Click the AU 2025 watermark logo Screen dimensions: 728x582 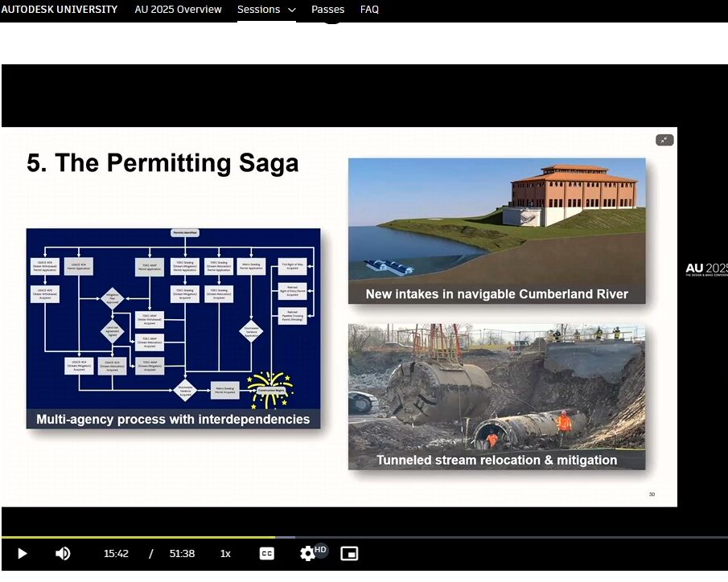pyautogui.click(x=706, y=269)
